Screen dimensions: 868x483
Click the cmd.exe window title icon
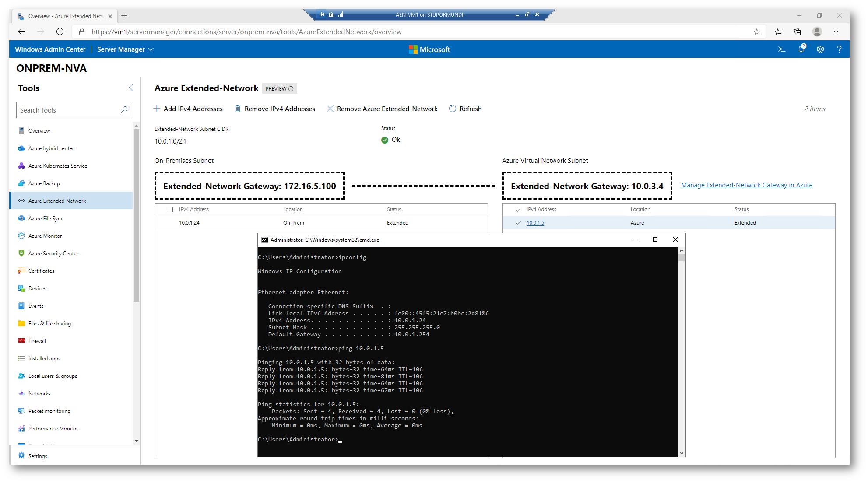264,240
